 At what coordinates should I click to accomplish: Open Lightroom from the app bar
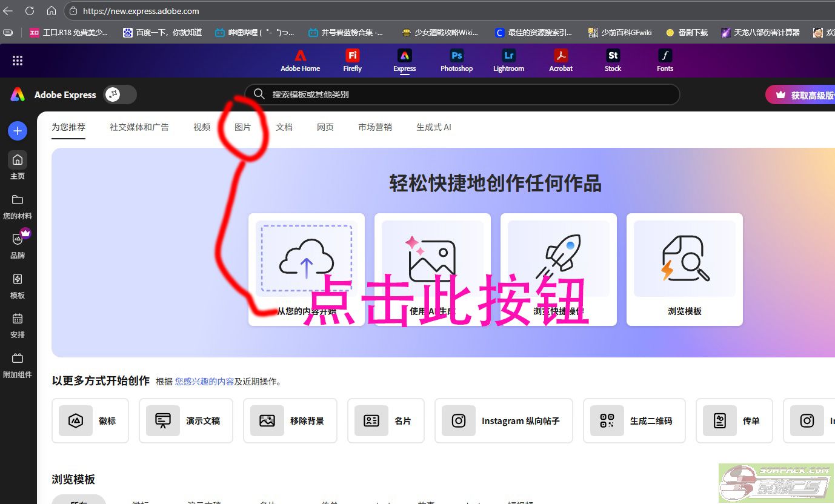pos(508,61)
